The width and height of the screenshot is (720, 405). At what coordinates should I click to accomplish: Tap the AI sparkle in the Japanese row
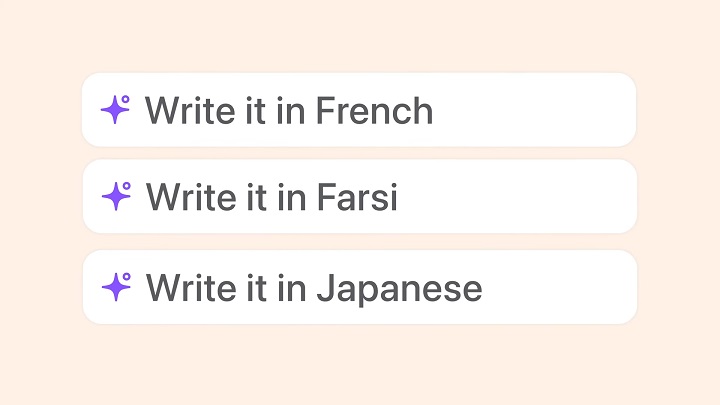point(116,287)
